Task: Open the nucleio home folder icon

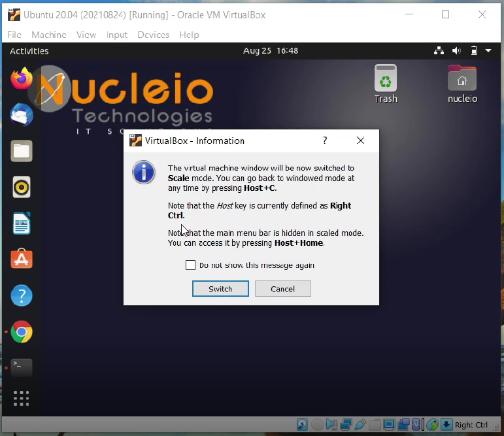Action: coord(462,84)
